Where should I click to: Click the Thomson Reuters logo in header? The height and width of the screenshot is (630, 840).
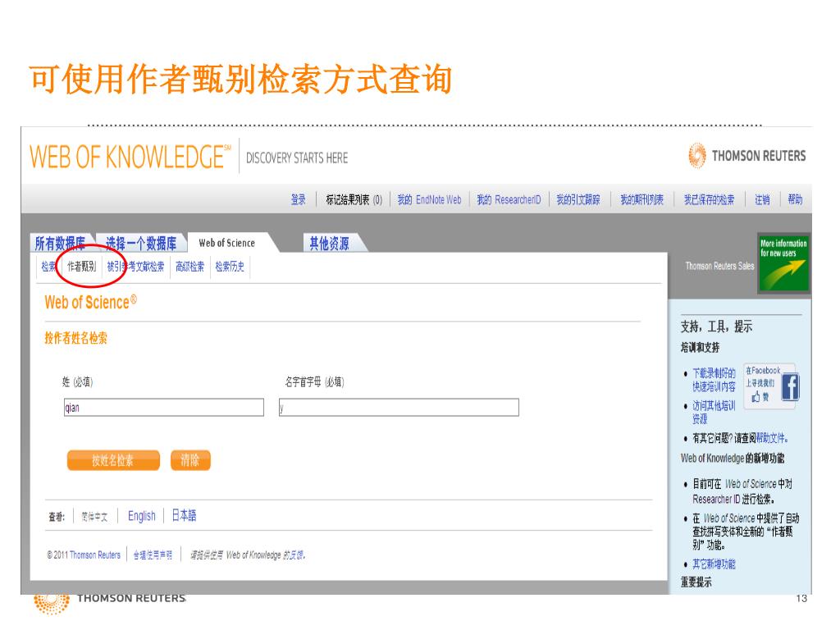pos(746,156)
